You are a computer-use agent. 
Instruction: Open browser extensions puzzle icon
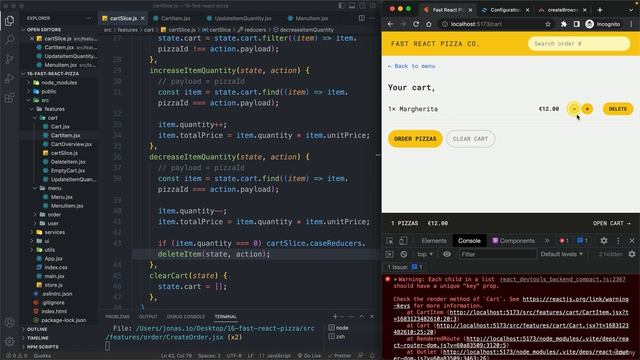(x=564, y=24)
